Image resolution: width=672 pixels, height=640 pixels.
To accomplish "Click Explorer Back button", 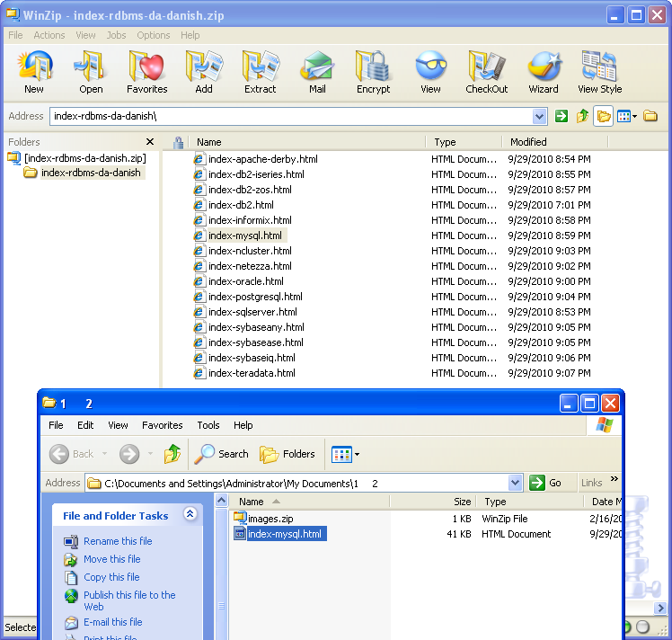I will click(71, 454).
